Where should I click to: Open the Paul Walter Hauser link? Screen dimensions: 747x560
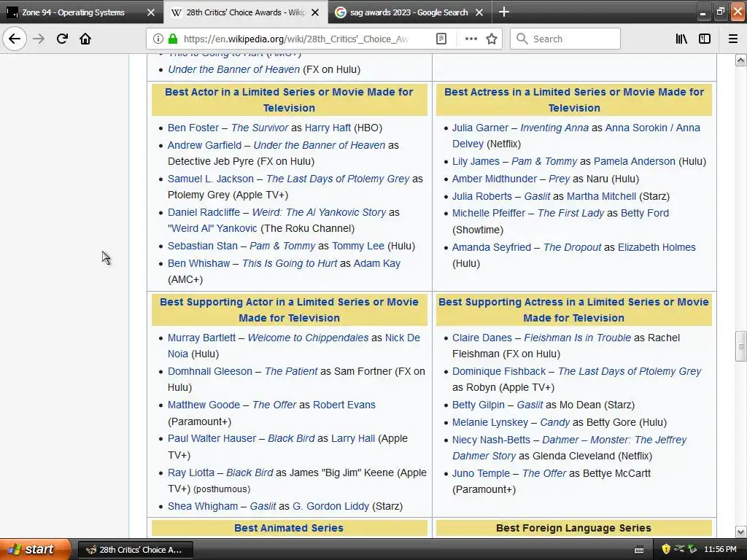coord(212,438)
